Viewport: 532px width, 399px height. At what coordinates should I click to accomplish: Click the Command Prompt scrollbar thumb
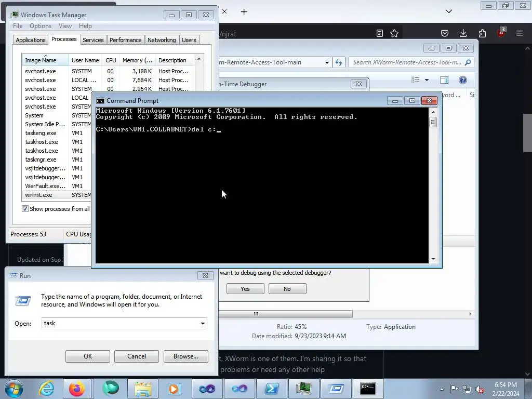coord(433,122)
